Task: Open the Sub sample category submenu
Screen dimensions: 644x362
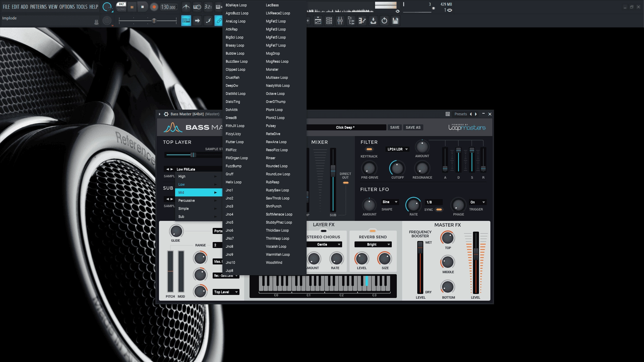Action: (x=199, y=217)
